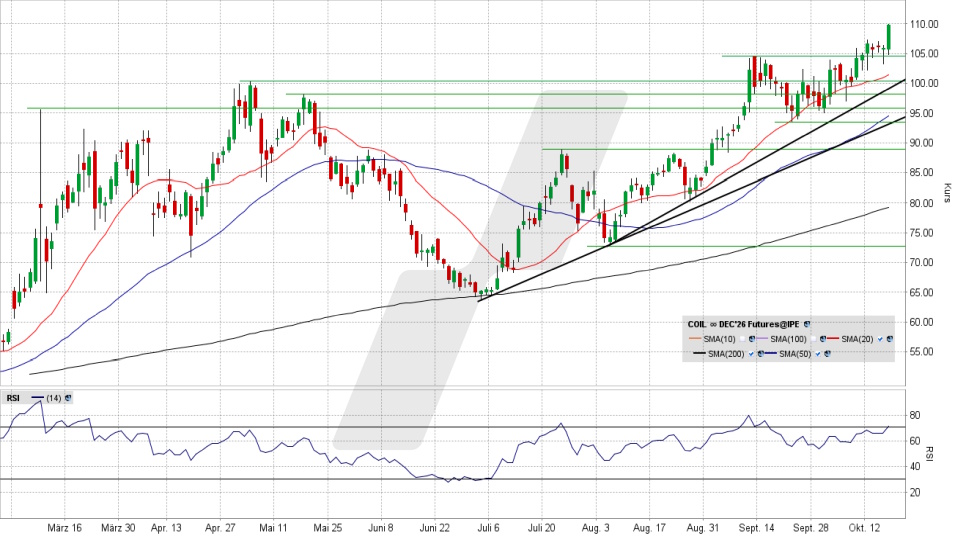
Task: Click the 'Juni 8' date label
Action: pyautogui.click(x=381, y=528)
